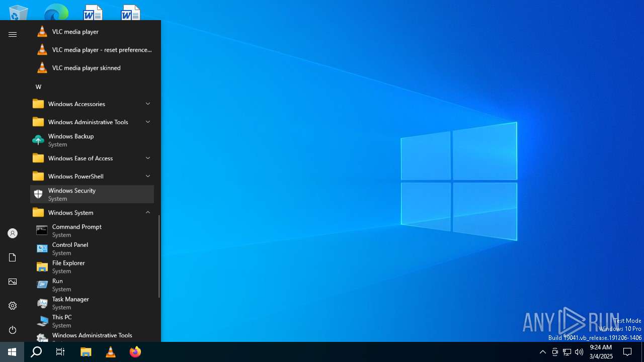This screenshot has width=644, height=362.
Task: Show hidden system tray icons
Action: [x=542, y=352]
